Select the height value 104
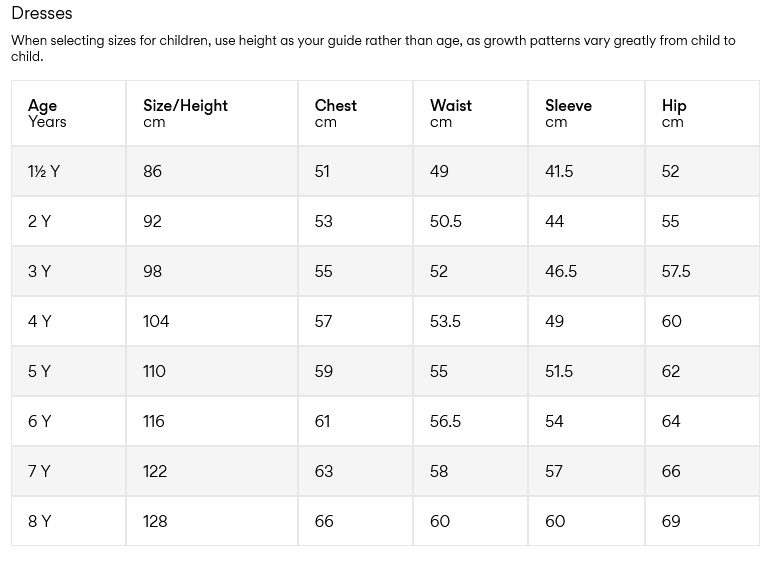The width and height of the screenshot is (760, 562). [x=156, y=321]
